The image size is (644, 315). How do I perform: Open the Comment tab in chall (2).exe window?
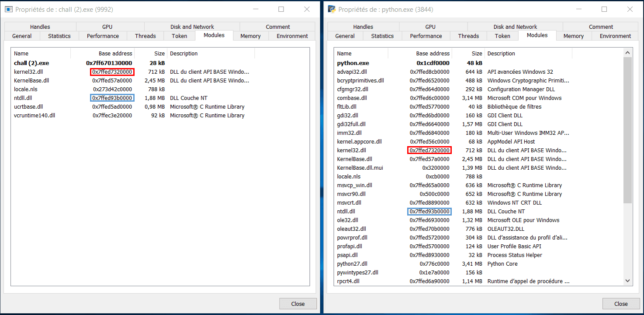pos(278,27)
